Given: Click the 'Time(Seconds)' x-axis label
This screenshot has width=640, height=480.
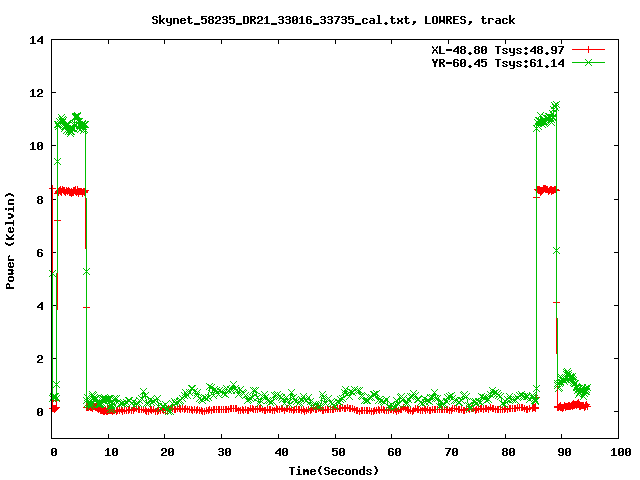Looking at the screenshot, I should pos(333,471).
